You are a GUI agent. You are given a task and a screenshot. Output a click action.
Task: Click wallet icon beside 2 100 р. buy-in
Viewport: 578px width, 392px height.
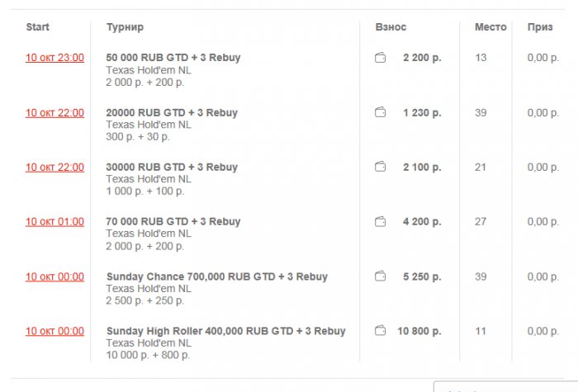pos(381,167)
